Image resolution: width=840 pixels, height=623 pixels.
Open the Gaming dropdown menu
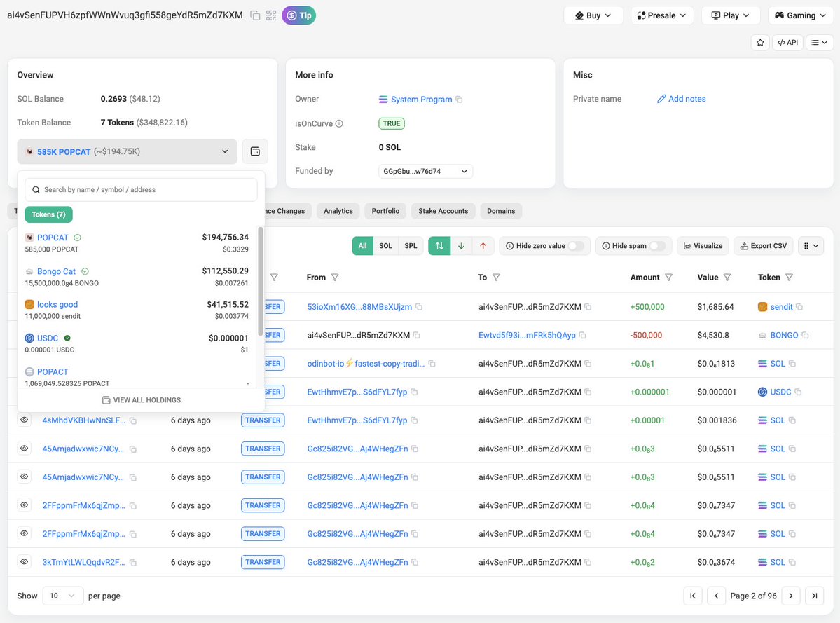801,15
